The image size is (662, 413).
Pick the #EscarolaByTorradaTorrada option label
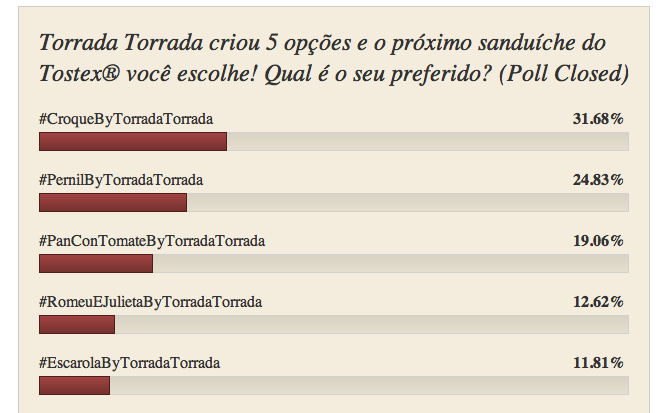[129, 362]
